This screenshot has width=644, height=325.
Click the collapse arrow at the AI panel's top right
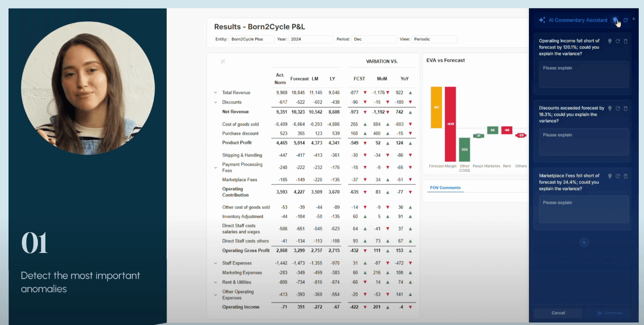(x=635, y=19)
